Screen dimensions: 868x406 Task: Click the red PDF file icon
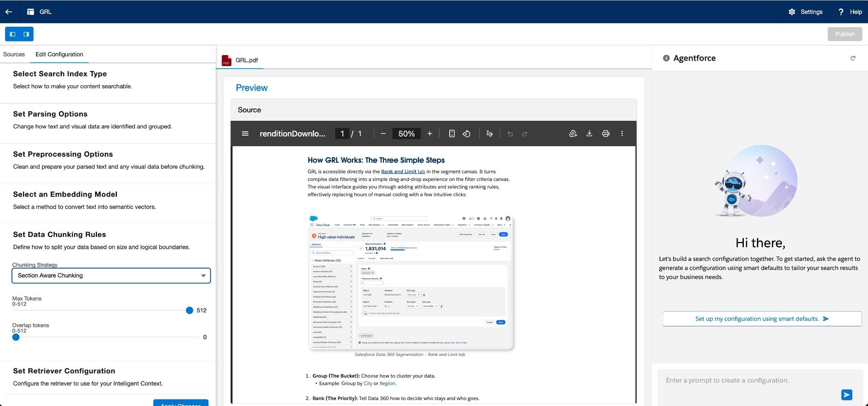(x=226, y=61)
